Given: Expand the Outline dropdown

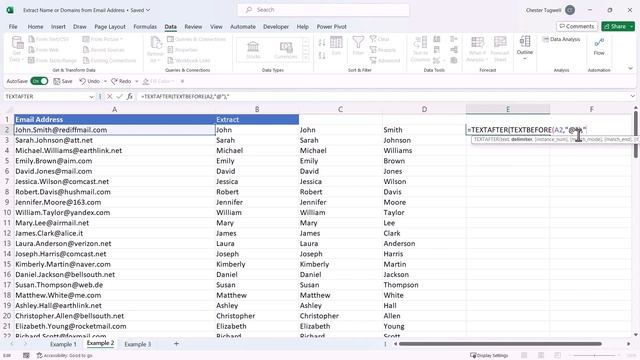Looking at the screenshot, I should [x=525, y=59].
